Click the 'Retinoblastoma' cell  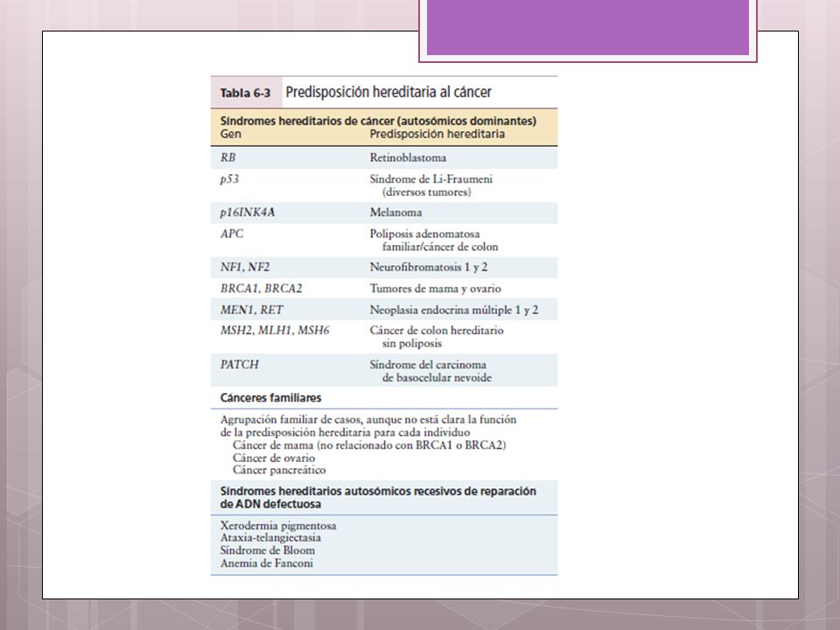[408, 157]
